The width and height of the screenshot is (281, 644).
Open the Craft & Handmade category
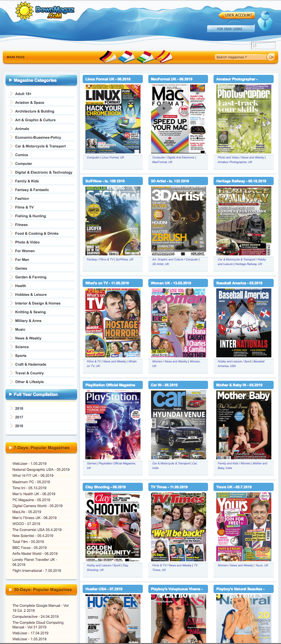point(30,365)
